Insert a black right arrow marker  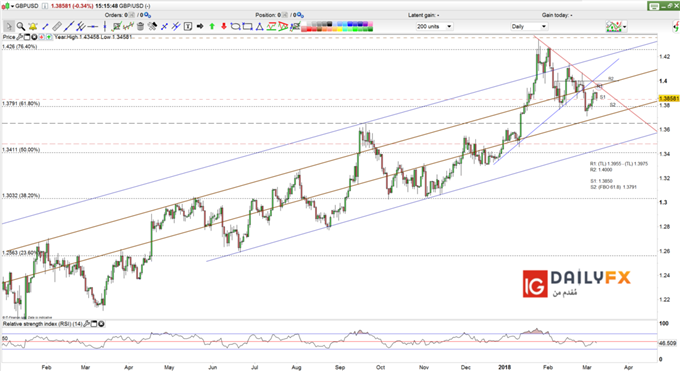[200, 26]
